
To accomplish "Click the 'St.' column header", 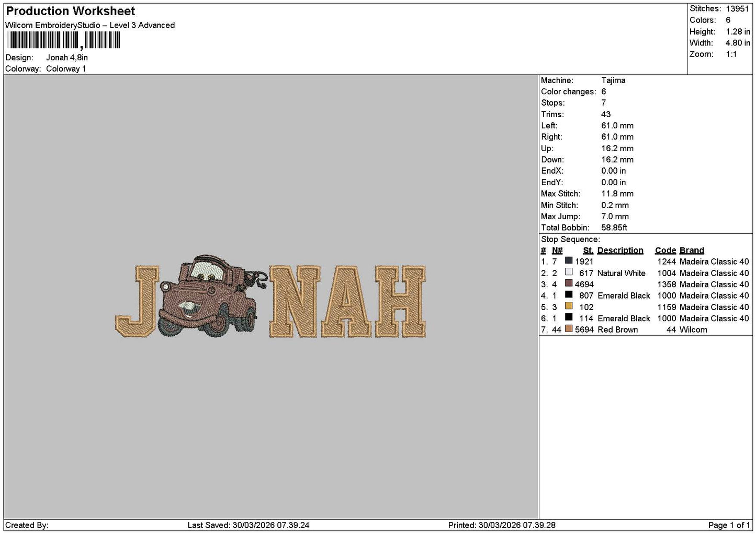I will pos(588,251).
